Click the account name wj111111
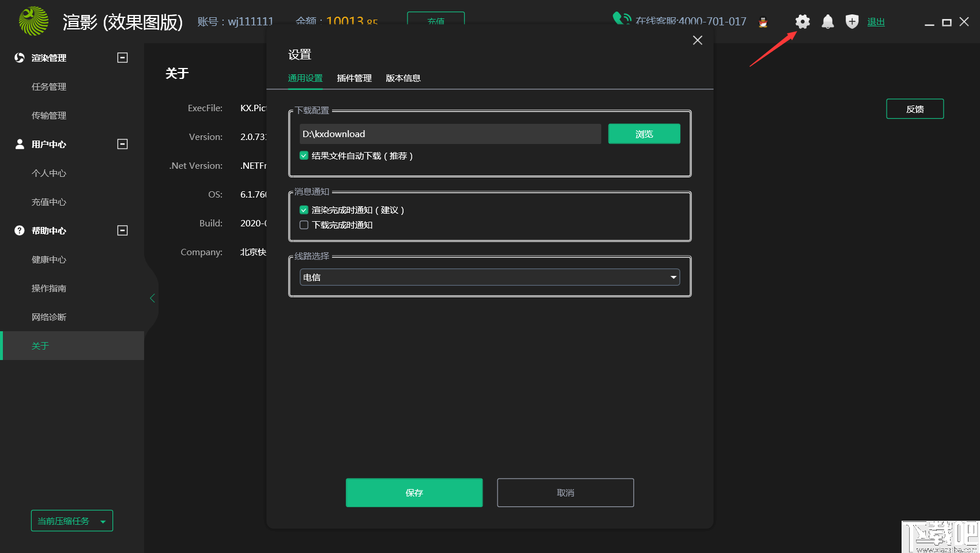 click(x=251, y=22)
